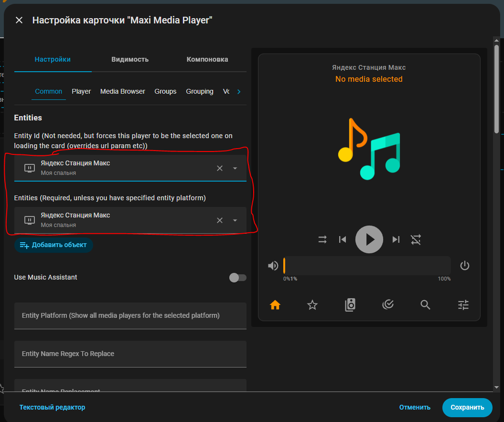
Task: Save the card with Сохранить
Action: coord(467,407)
